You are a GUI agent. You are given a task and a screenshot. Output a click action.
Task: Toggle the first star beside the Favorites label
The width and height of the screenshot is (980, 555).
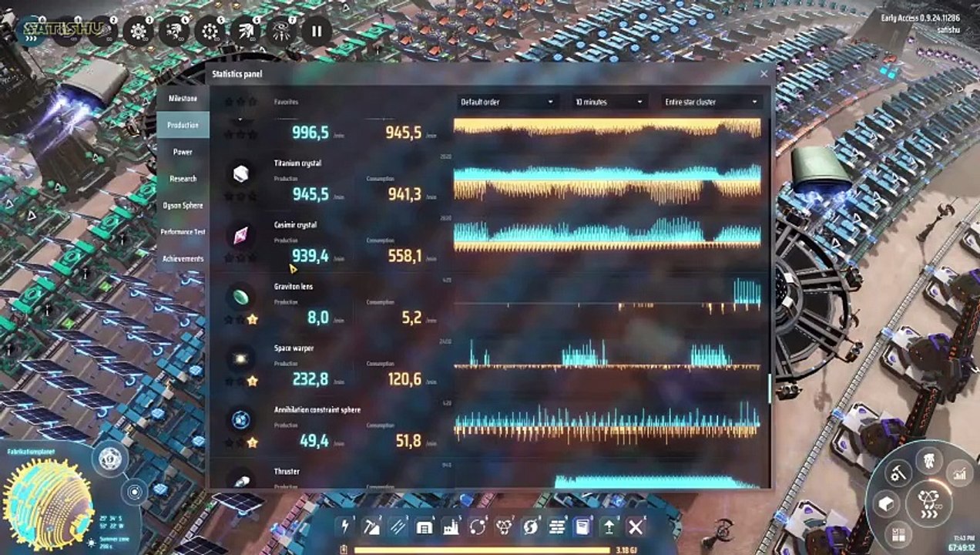coord(229,101)
